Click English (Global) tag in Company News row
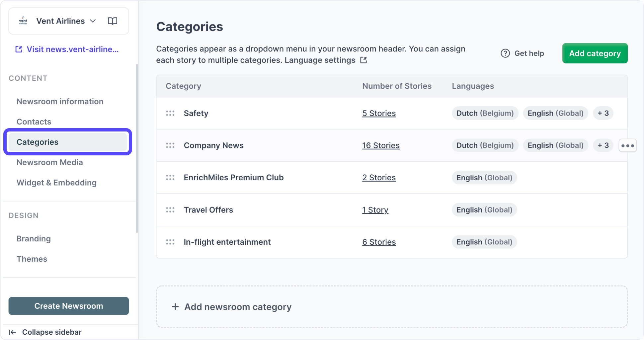Image resolution: width=644 pixels, height=340 pixels. click(x=555, y=145)
